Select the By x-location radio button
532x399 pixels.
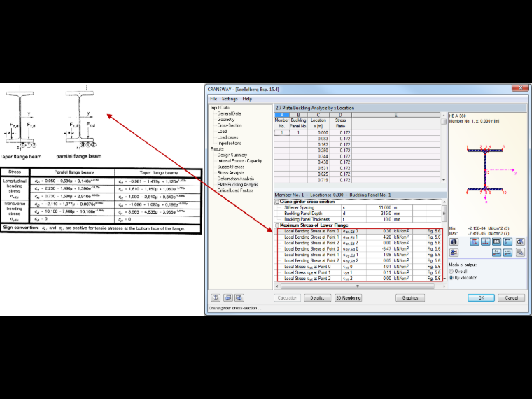click(x=451, y=278)
